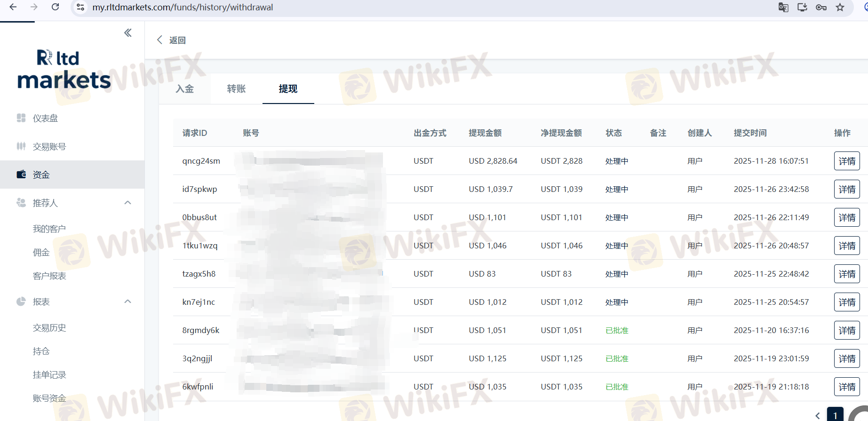The image size is (868, 421).
Task: Install the web app from address bar
Action: pyautogui.click(x=802, y=7)
